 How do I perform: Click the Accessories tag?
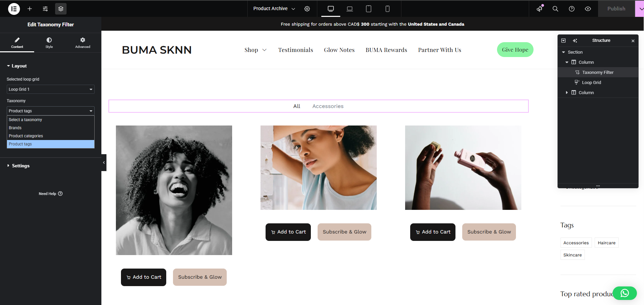pos(576,243)
